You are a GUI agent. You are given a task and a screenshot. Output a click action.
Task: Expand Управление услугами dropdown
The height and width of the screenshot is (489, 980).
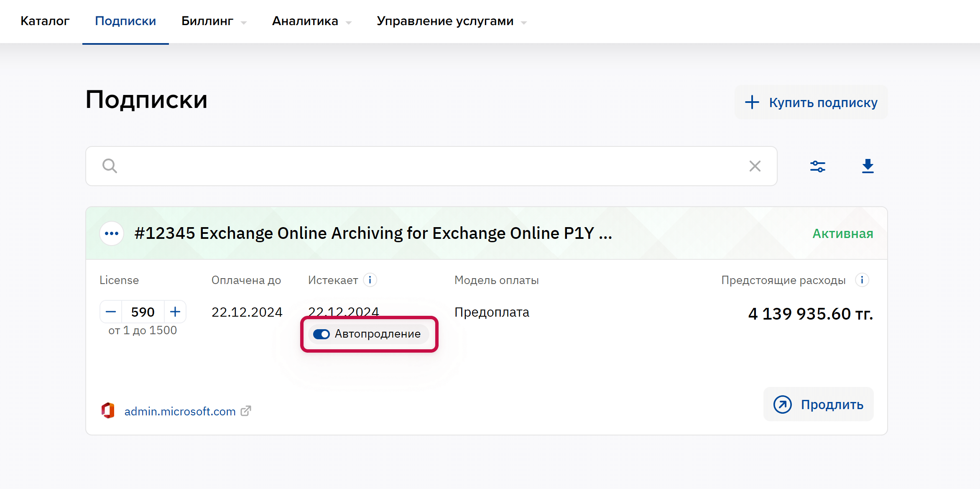(451, 21)
